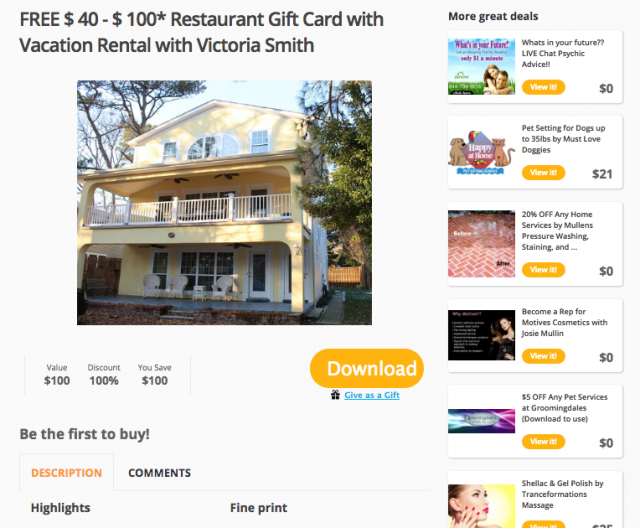This screenshot has height=528, width=640.
Task: Click the Motives Cosmetics dark thumbnail
Action: [x=482, y=335]
